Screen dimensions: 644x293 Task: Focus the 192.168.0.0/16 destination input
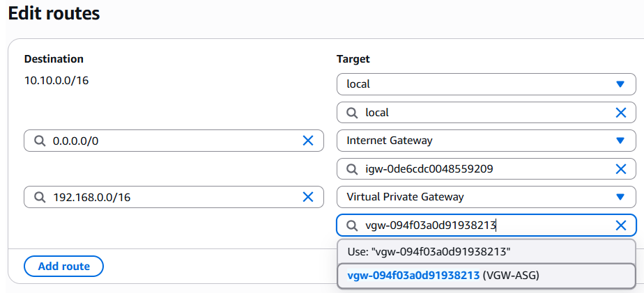(174, 197)
